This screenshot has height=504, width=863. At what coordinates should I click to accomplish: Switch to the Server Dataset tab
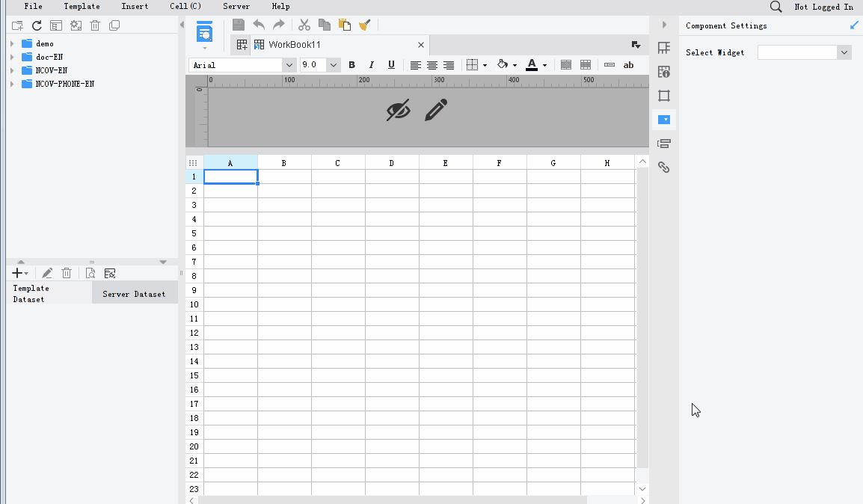pyautogui.click(x=135, y=293)
